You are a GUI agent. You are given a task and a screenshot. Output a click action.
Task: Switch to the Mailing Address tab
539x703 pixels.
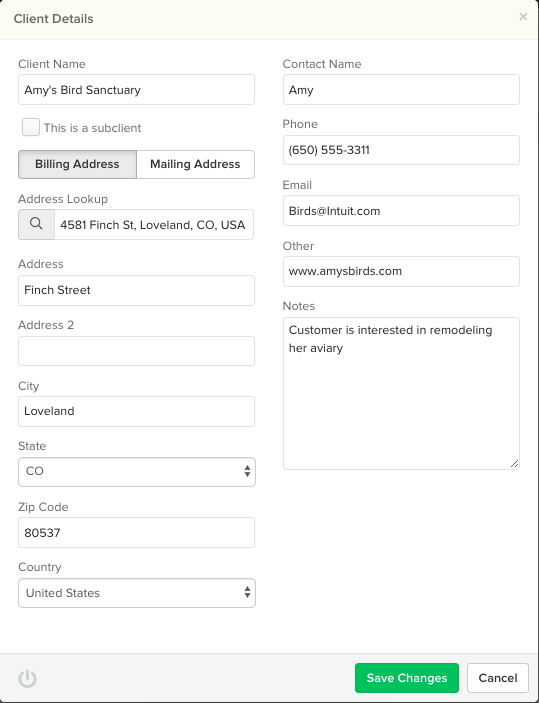(196, 164)
